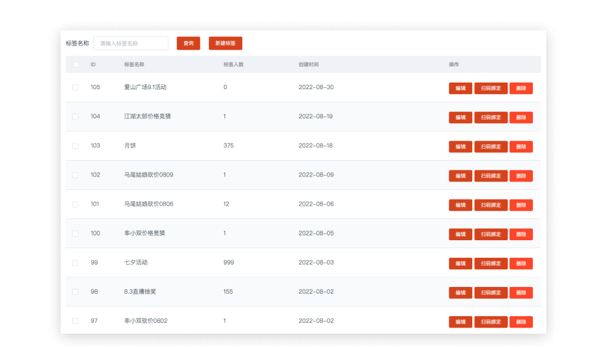Click 新建标签 to create a new tag
The width and height of the screenshot is (607, 364).
(226, 43)
